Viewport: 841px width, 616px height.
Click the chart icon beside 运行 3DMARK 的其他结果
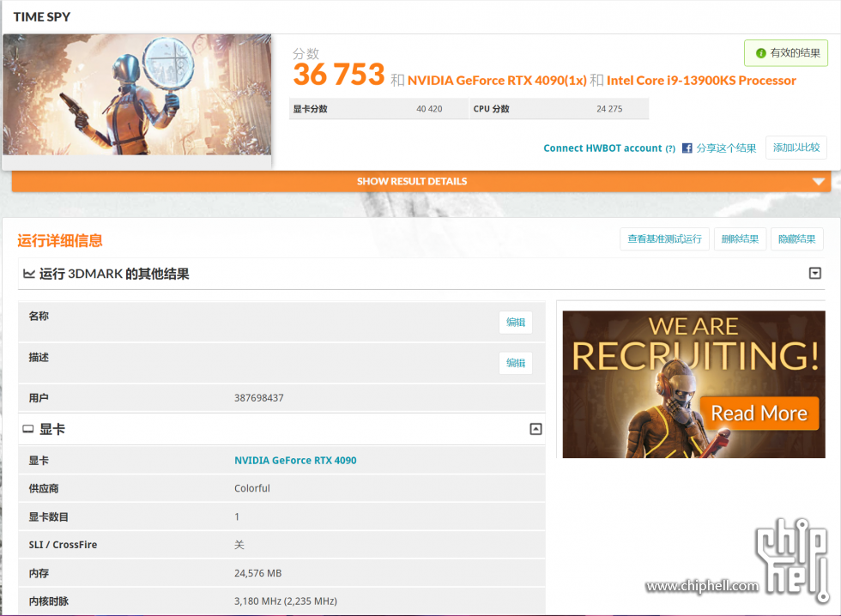pos(29,274)
